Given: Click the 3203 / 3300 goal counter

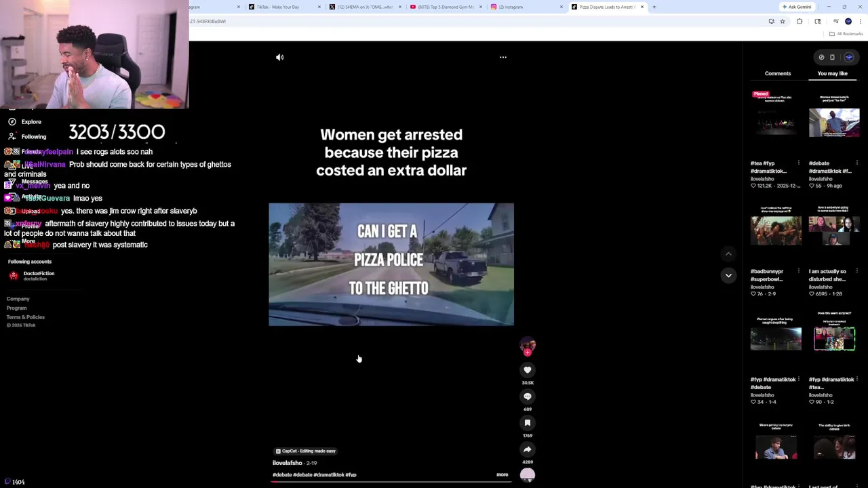Looking at the screenshot, I should [x=117, y=132].
